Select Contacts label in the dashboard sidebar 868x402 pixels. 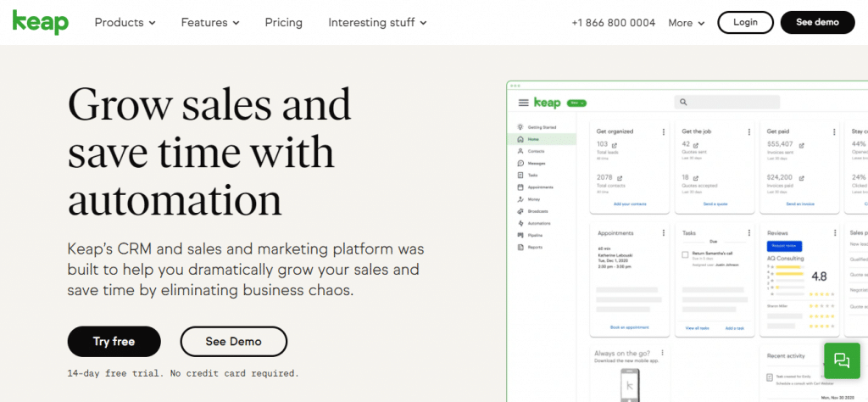tap(536, 151)
